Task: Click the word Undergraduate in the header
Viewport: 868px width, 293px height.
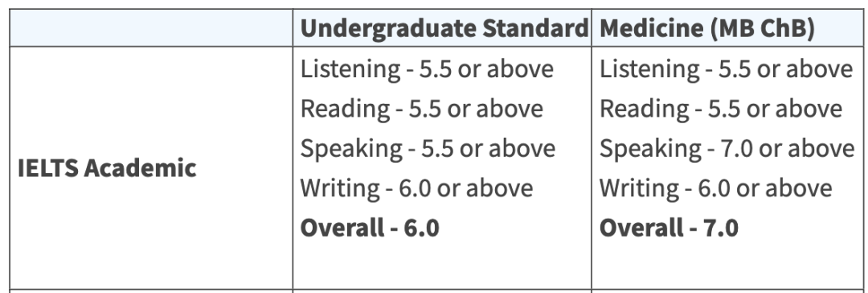Action: coord(388,29)
